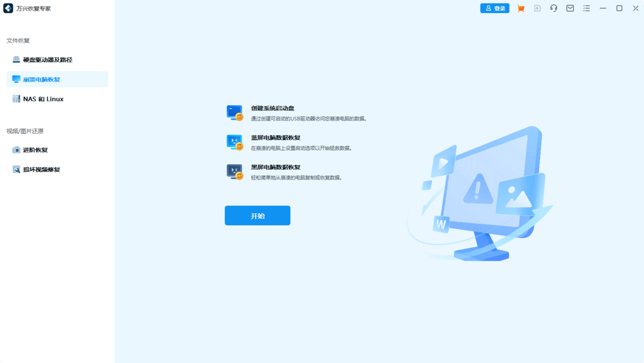
Task: Click the 开始 start button
Action: click(258, 215)
